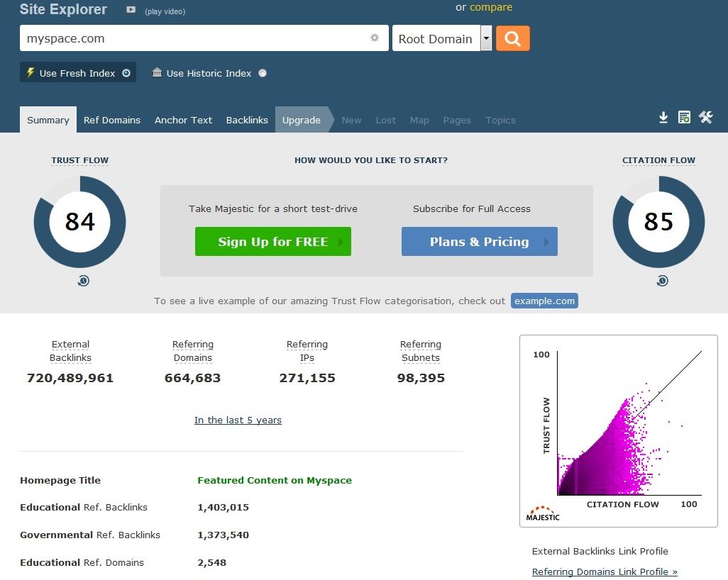Viewport: 728px width, 580px height.
Task: Open Citation Flow history clock icon
Action: (x=663, y=281)
